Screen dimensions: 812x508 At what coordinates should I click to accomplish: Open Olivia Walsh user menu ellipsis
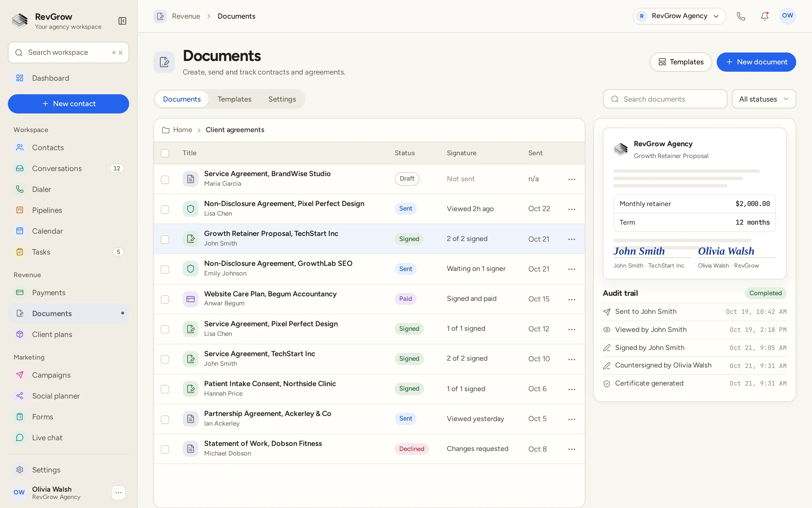(118, 492)
